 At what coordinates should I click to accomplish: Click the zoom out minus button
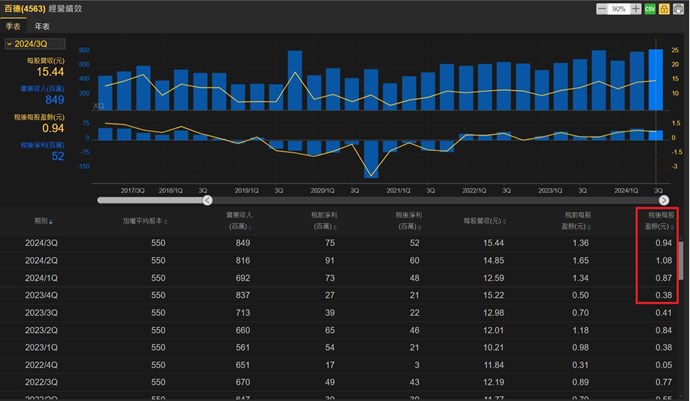tap(602, 8)
